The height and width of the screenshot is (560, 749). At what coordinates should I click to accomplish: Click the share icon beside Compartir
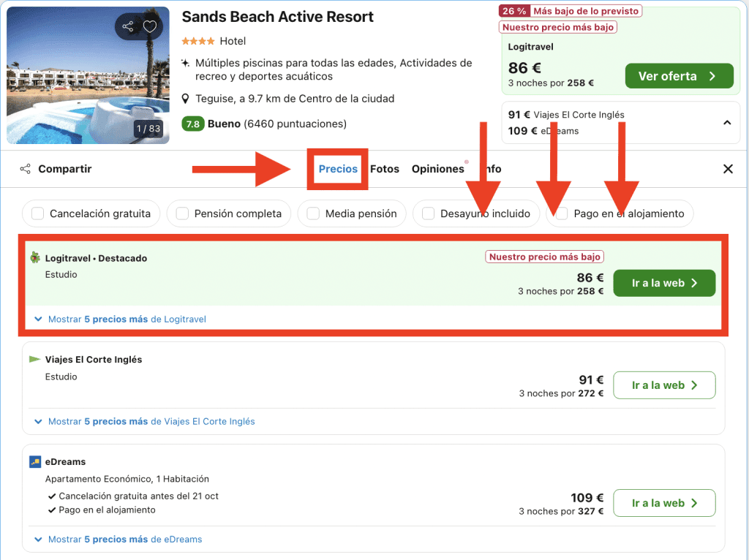click(26, 169)
